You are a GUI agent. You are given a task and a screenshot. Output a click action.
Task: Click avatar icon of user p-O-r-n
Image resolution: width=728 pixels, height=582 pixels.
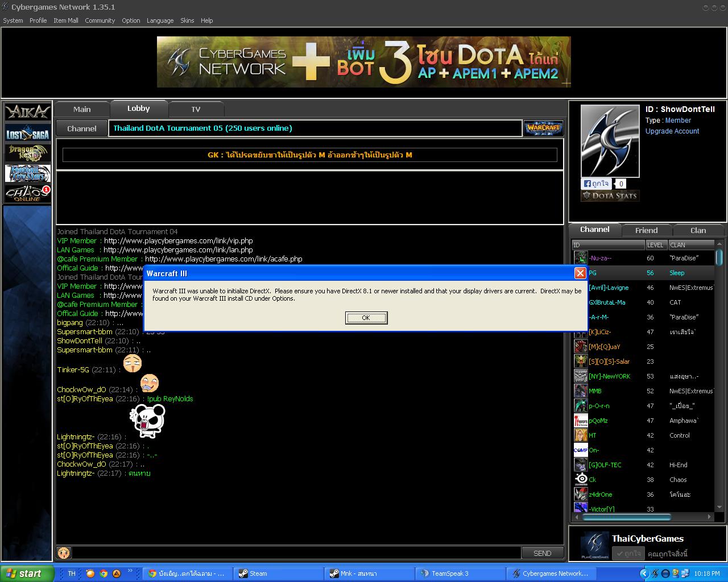click(581, 406)
